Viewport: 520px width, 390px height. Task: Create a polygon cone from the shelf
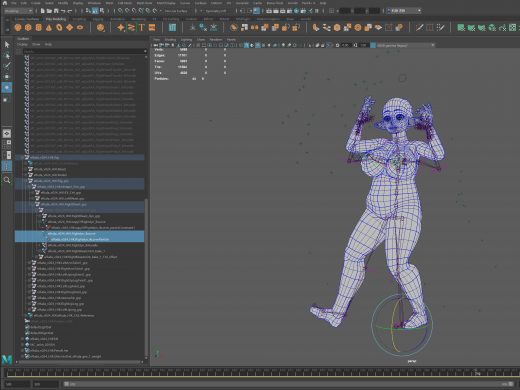[49, 28]
